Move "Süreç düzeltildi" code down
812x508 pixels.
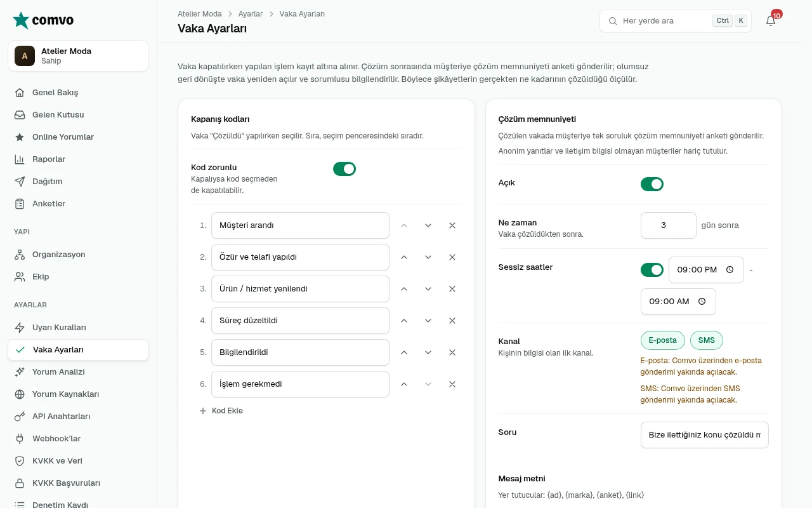coord(428,321)
